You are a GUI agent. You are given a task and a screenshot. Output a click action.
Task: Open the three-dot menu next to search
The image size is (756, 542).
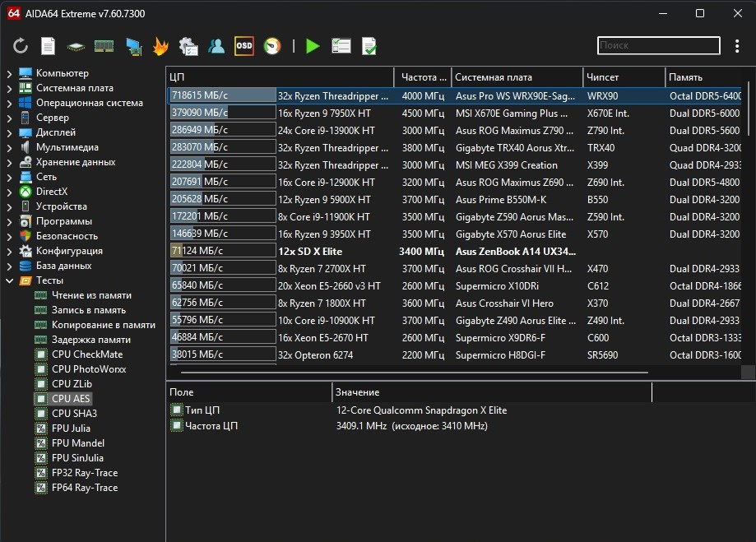click(737, 46)
